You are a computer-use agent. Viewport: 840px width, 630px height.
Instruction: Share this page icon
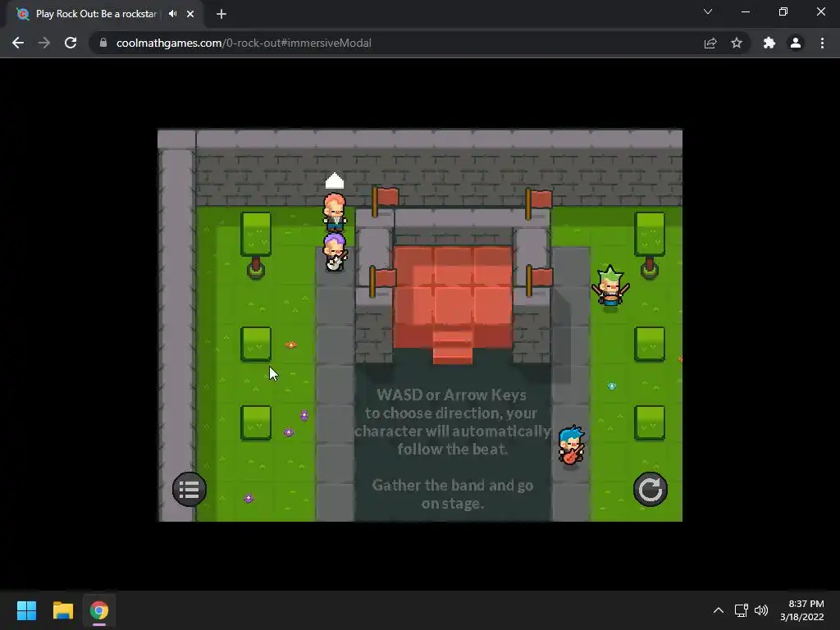click(710, 43)
